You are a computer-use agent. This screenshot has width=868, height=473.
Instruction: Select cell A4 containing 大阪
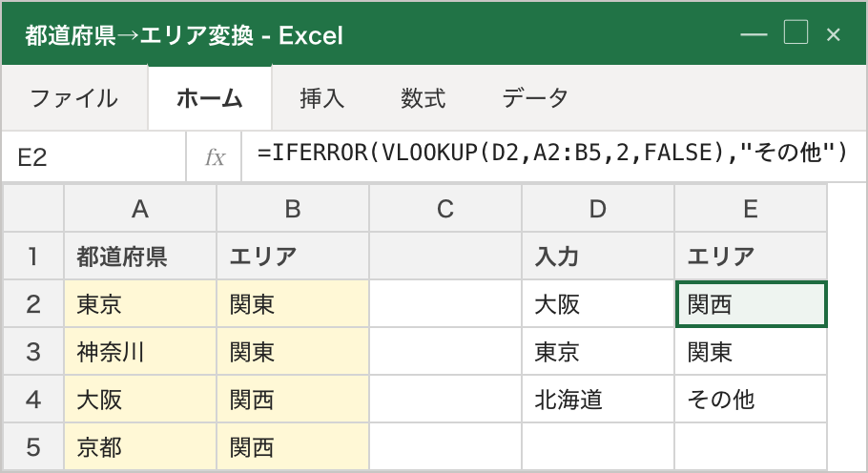140,400
